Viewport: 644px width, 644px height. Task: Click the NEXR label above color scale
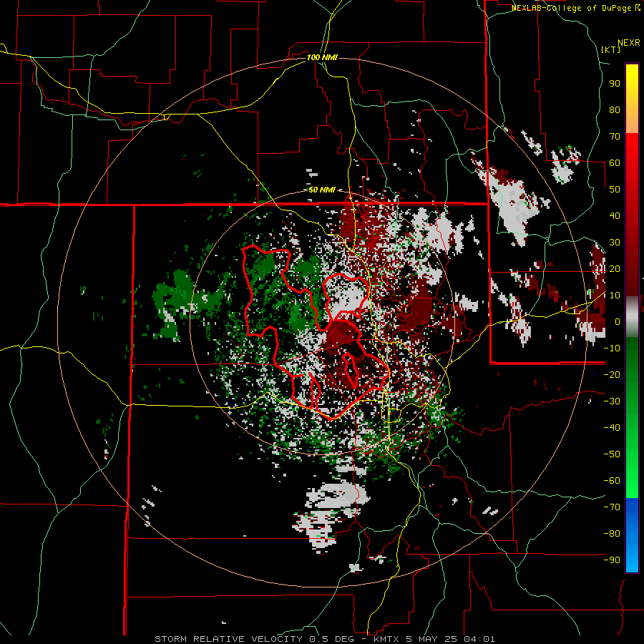(x=629, y=43)
